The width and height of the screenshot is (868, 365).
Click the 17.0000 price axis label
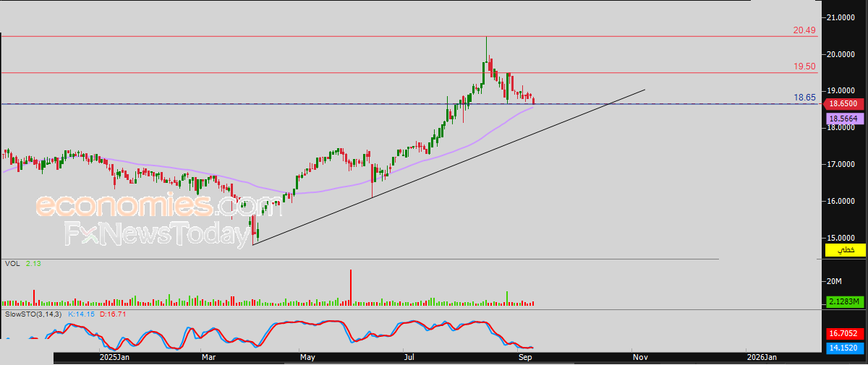[841, 165]
